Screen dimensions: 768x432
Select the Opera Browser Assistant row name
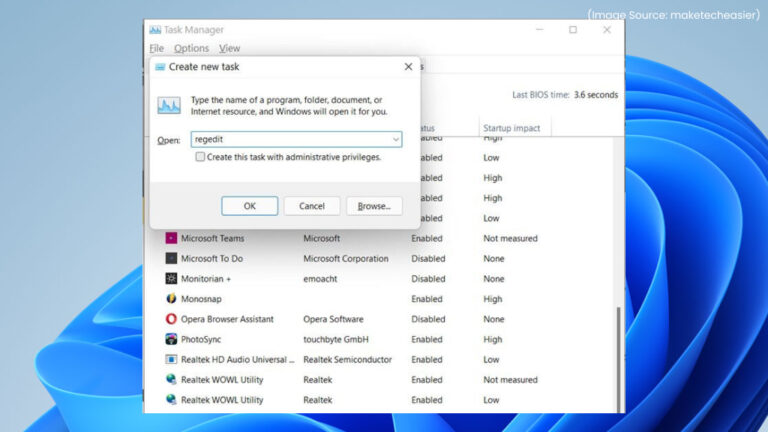coord(227,319)
